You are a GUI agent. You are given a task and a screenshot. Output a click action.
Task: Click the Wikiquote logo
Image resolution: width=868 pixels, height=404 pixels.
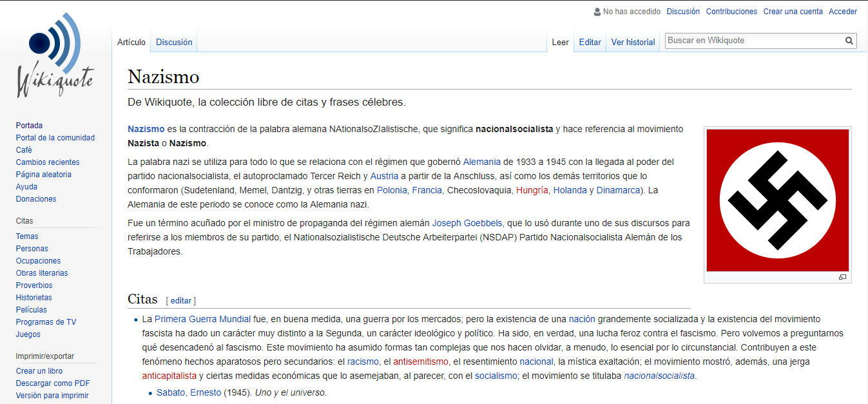[x=55, y=55]
